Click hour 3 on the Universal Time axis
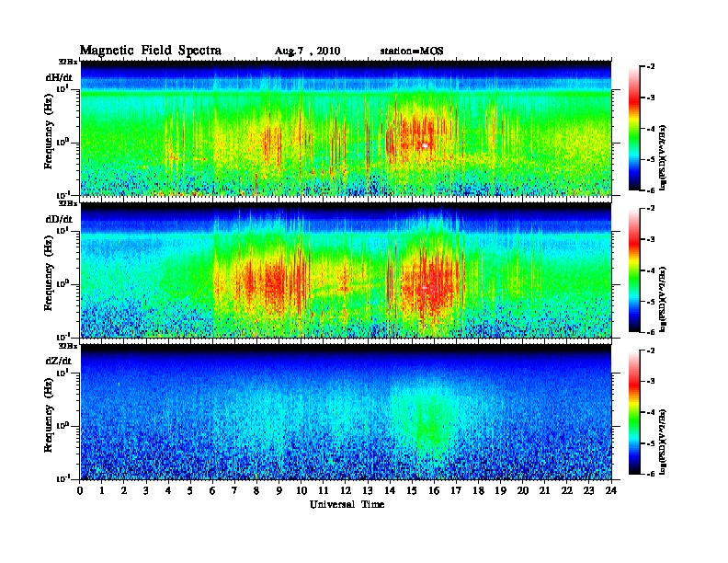Viewport: 728px width, 563px height. pyautogui.click(x=147, y=491)
